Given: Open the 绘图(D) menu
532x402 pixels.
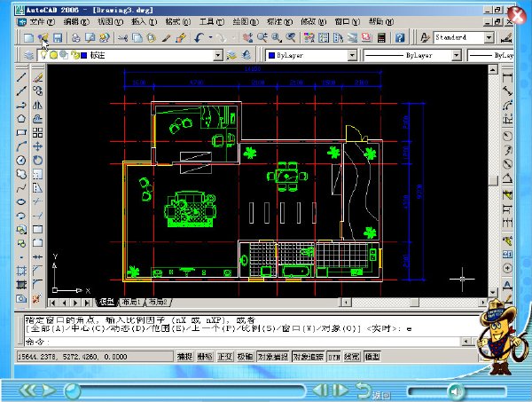Looking at the screenshot, I should coord(246,22).
